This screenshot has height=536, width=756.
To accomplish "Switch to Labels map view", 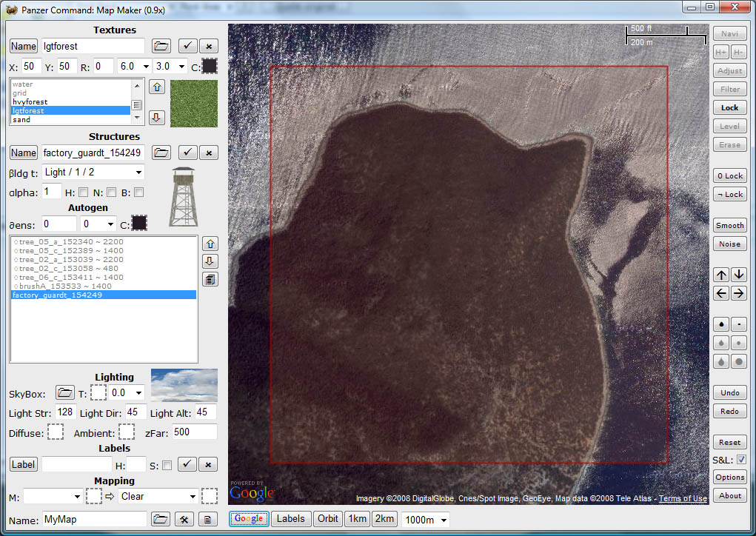I will (290, 519).
